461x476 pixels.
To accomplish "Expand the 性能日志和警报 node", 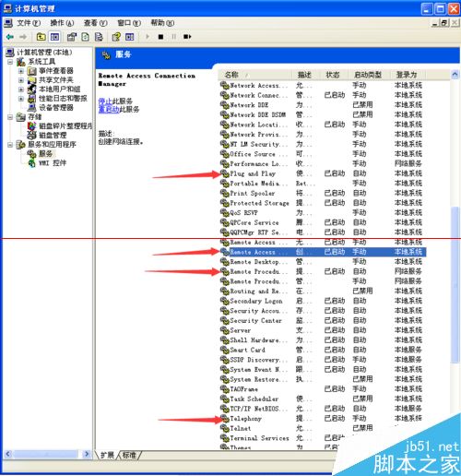I will coord(21,99).
